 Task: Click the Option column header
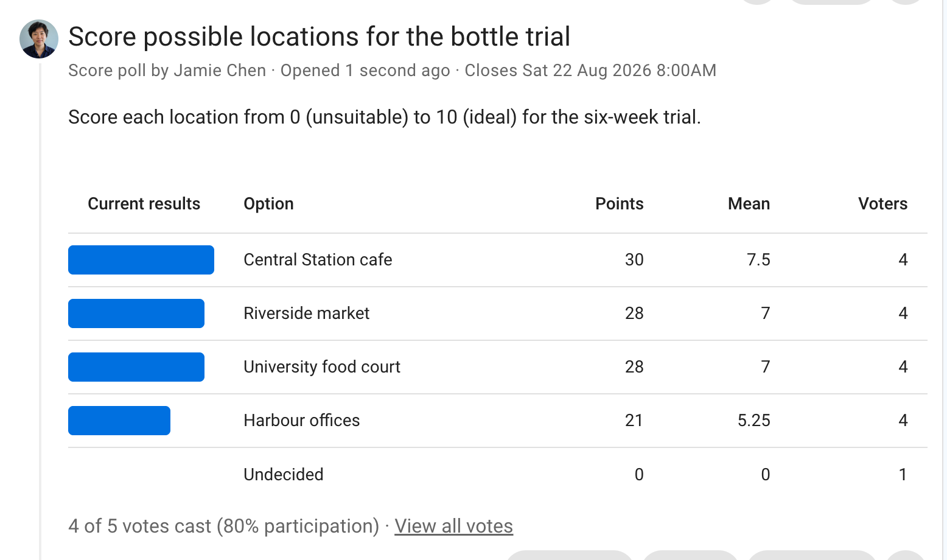click(x=268, y=204)
